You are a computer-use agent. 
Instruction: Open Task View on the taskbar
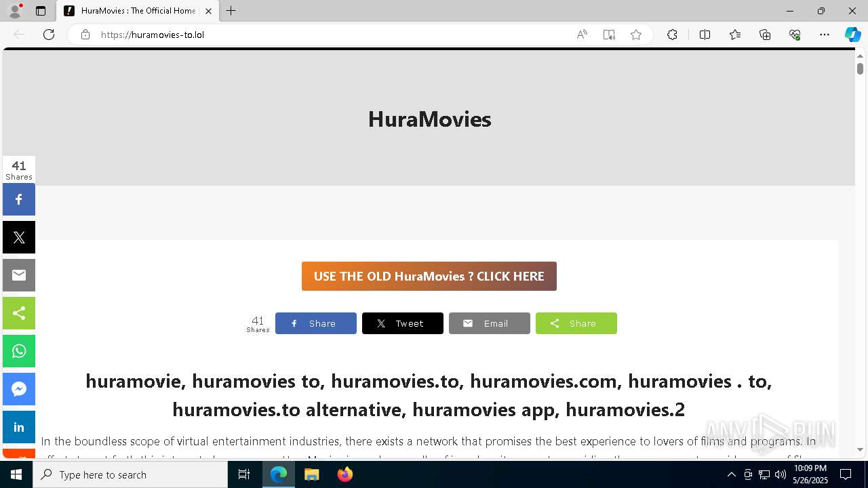[x=244, y=474]
